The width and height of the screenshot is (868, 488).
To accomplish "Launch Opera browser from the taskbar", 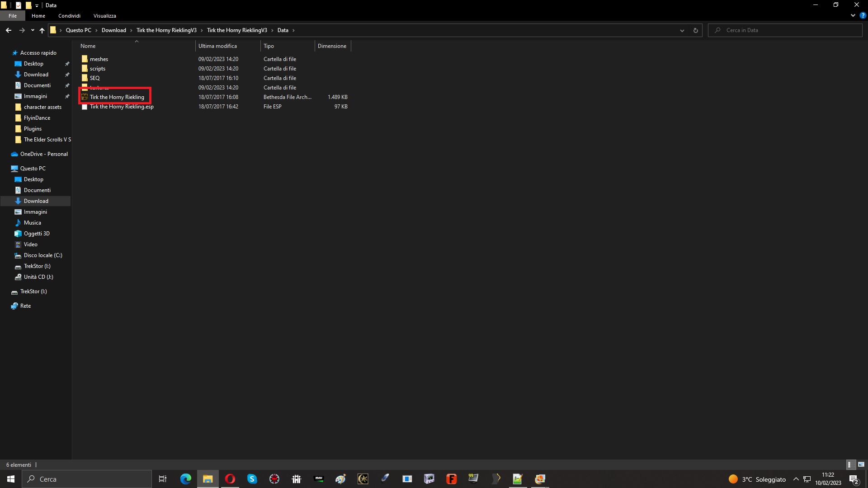I will 230,479.
